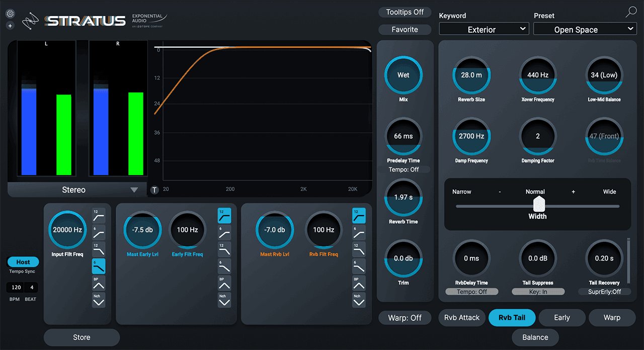
Task: Toggle Tooltips Off button
Action: 405,12
